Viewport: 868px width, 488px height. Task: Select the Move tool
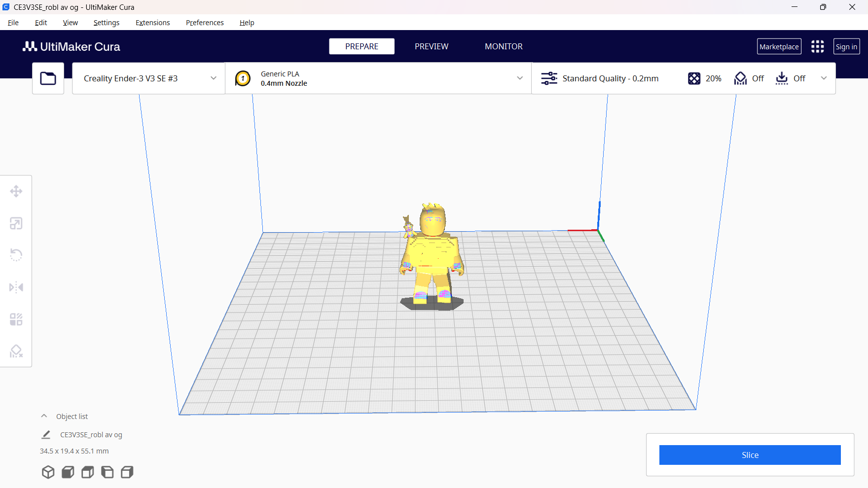tap(16, 191)
